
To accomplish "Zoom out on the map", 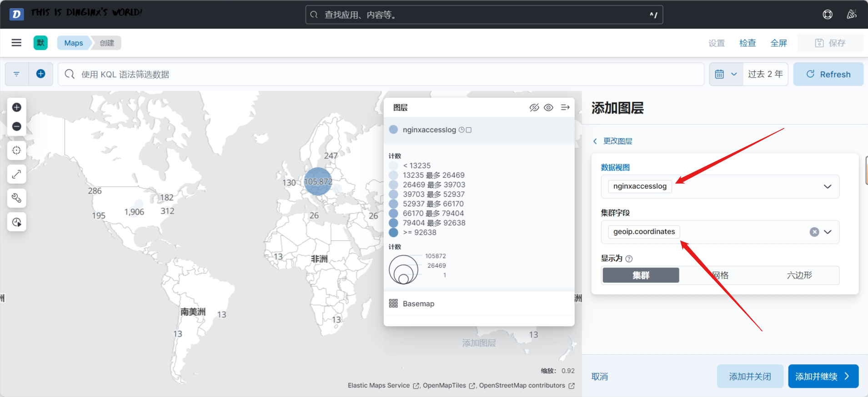I will [x=17, y=126].
